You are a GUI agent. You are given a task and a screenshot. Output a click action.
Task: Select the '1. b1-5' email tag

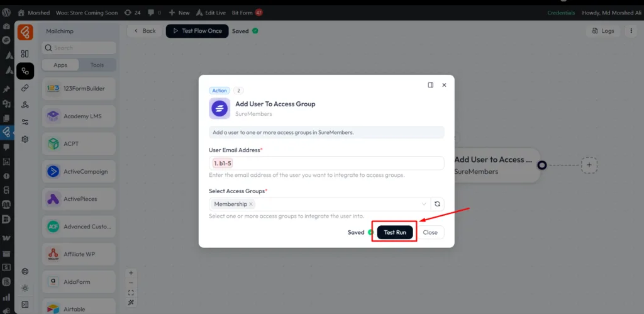(223, 163)
